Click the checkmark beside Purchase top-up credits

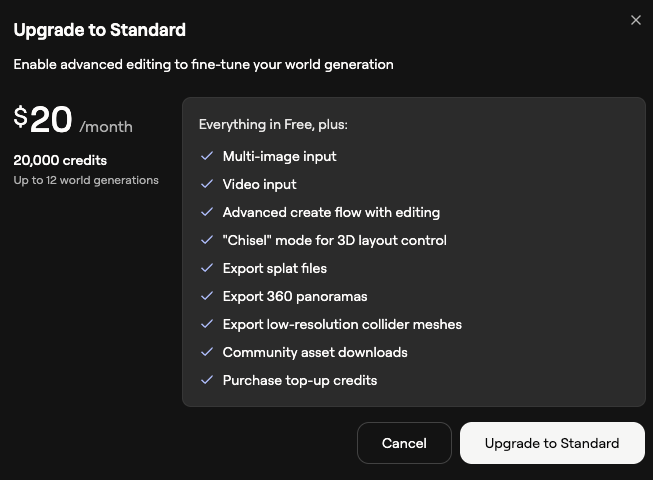click(x=207, y=380)
